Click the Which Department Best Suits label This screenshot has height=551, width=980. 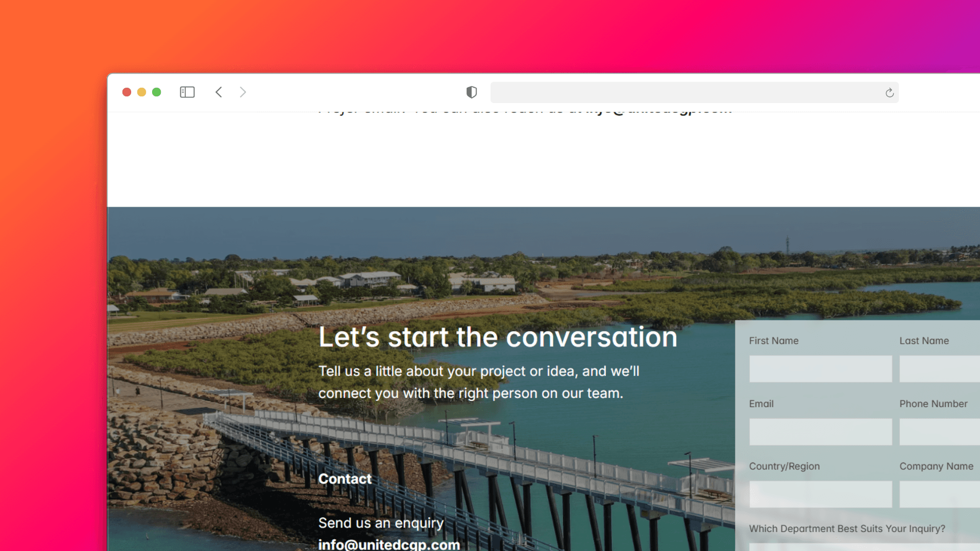click(847, 529)
